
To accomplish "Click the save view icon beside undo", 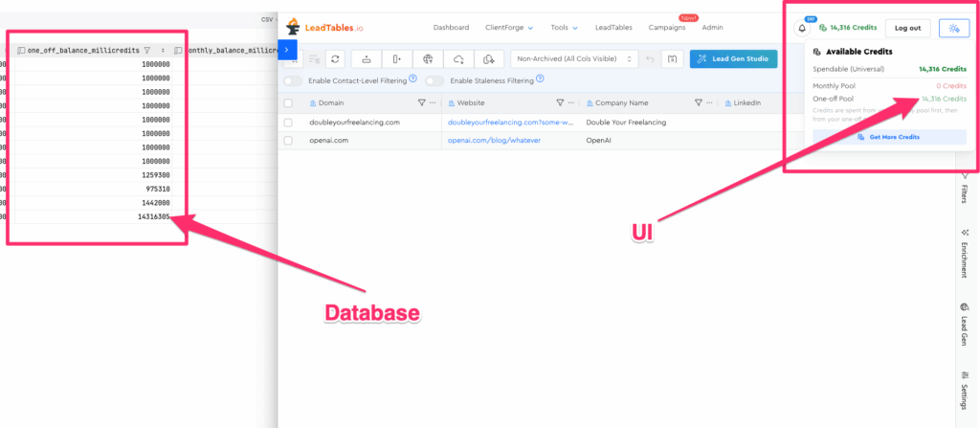I will pyautogui.click(x=672, y=59).
